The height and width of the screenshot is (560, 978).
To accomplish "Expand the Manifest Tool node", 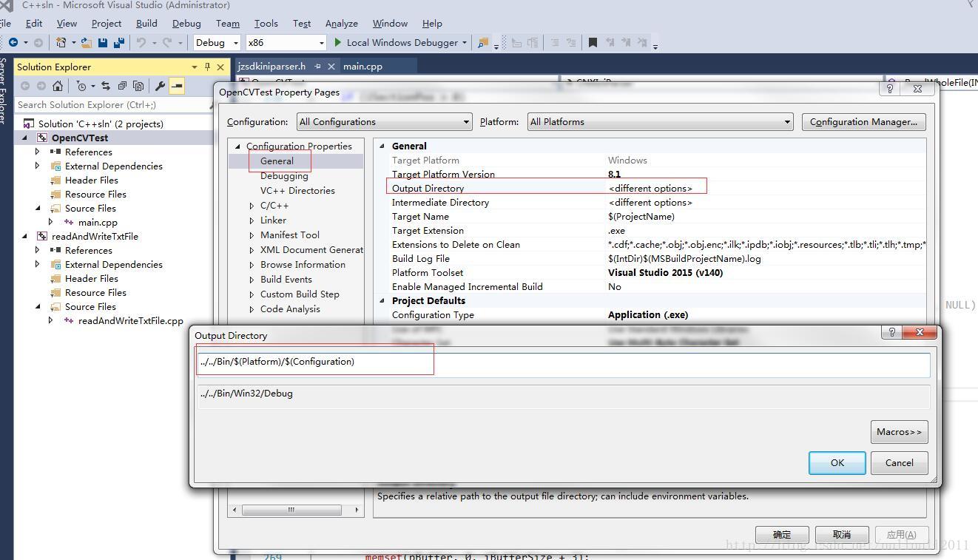I will click(x=252, y=235).
